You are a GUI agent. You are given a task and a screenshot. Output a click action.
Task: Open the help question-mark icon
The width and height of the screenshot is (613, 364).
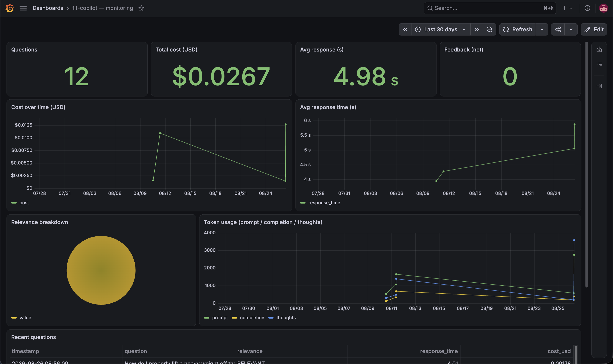pyautogui.click(x=587, y=8)
